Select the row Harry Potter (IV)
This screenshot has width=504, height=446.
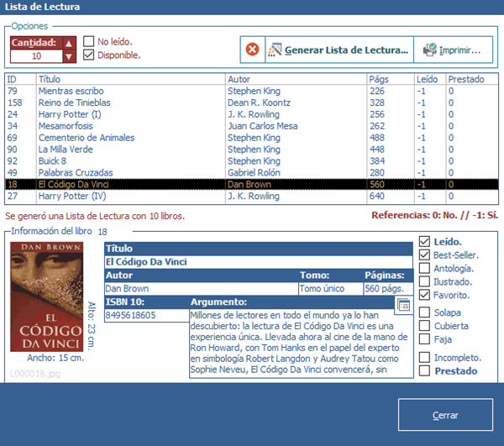click(252, 196)
